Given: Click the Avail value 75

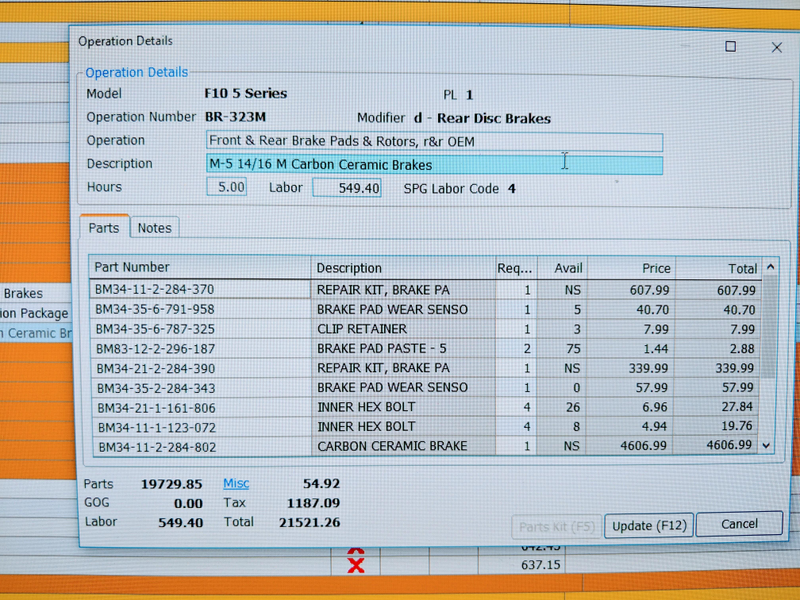Looking at the screenshot, I should pos(562,349).
